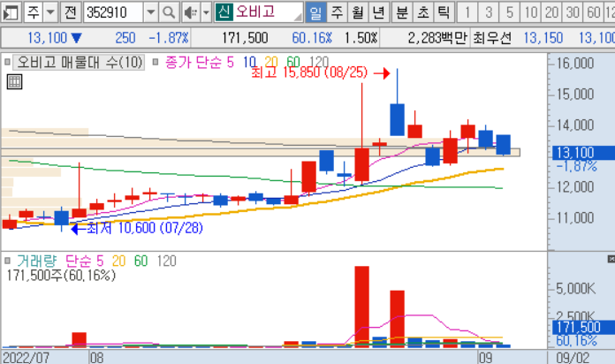Set interval to 10
This screenshot has height=364, width=615.
[531, 12]
